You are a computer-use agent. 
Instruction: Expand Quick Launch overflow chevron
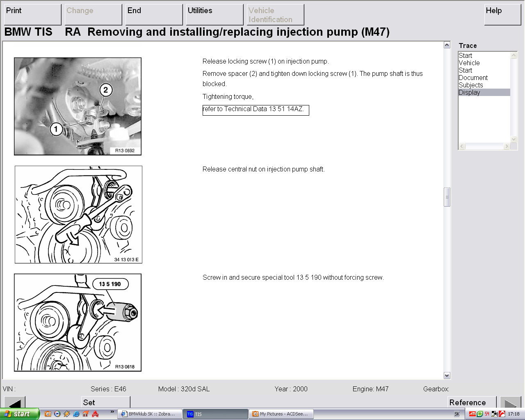pos(112,412)
